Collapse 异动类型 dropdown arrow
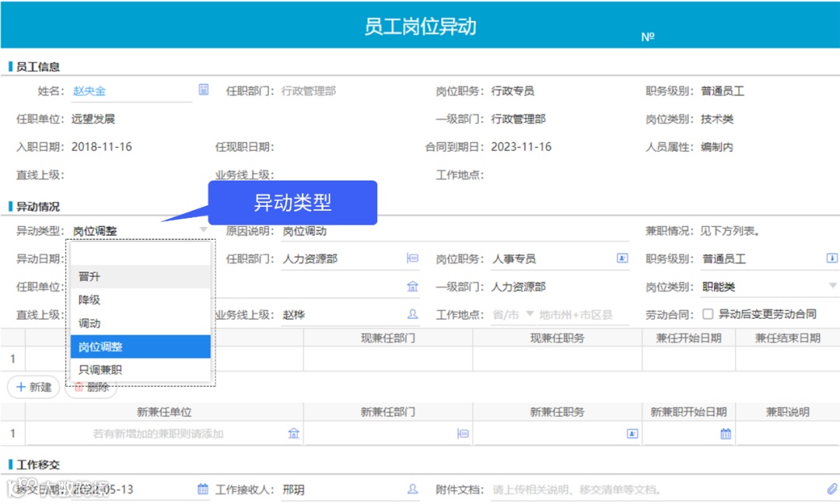The height and width of the screenshot is (504, 840). point(203,229)
